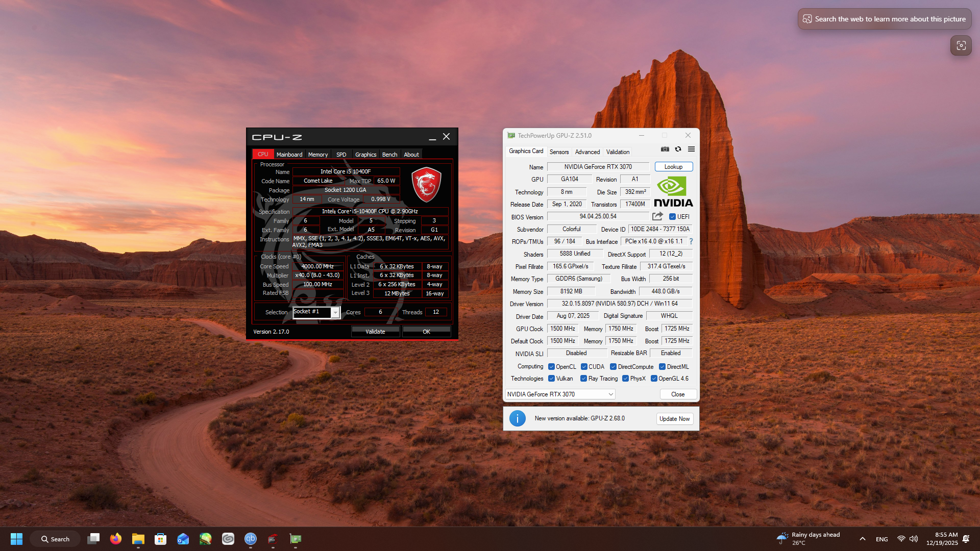
Task: Click 'Search the web to learn more' button
Action: click(x=885, y=19)
